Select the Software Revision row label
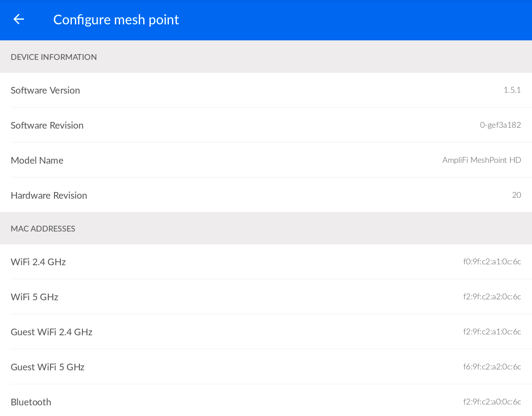Viewport: 532px width, 416px height. click(x=47, y=125)
